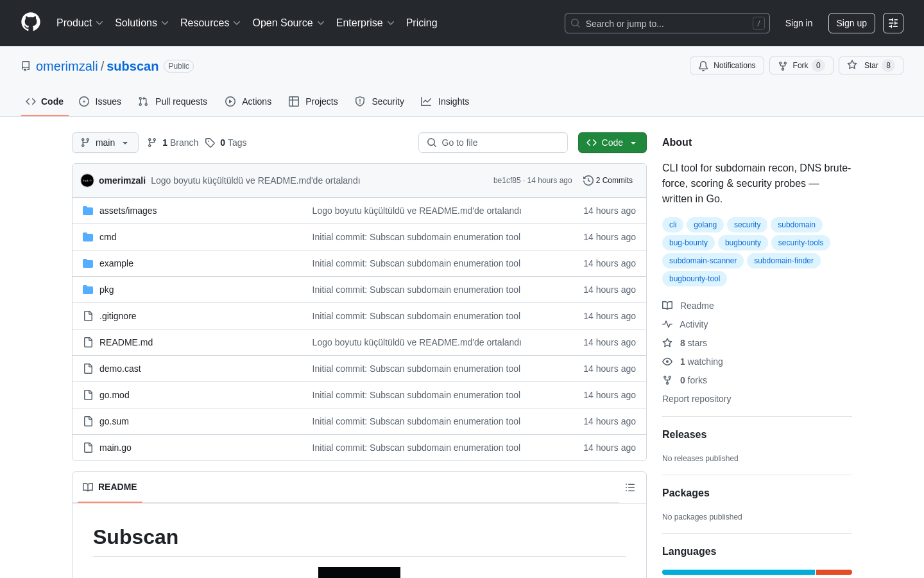Image resolution: width=924 pixels, height=578 pixels.
Task: Click the bug-bounty topic tag
Action: click(x=689, y=243)
